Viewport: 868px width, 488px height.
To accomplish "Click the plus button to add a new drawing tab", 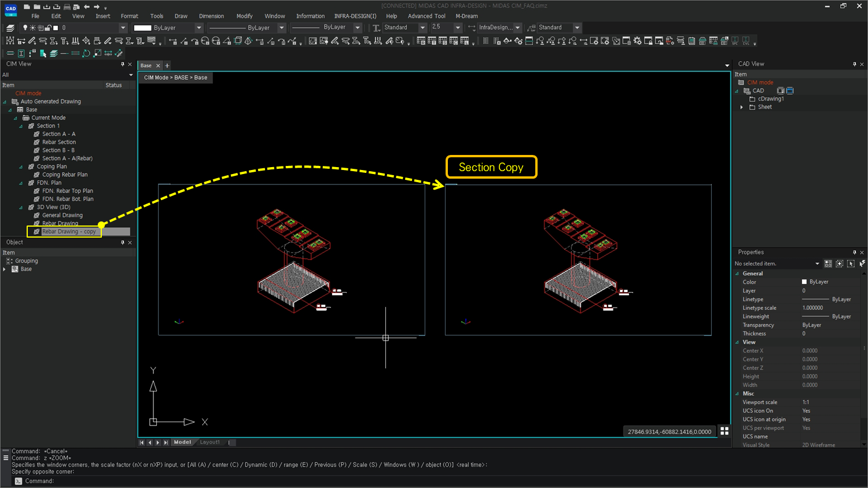I will point(167,65).
